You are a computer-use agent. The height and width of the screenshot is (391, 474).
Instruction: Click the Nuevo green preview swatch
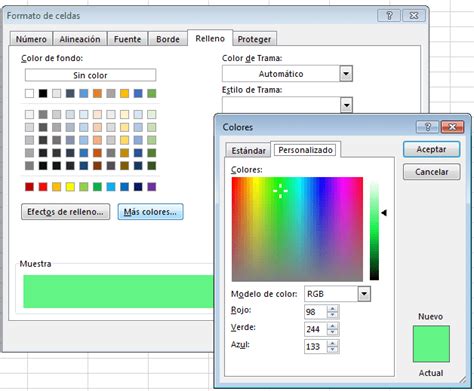pyautogui.click(x=431, y=344)
